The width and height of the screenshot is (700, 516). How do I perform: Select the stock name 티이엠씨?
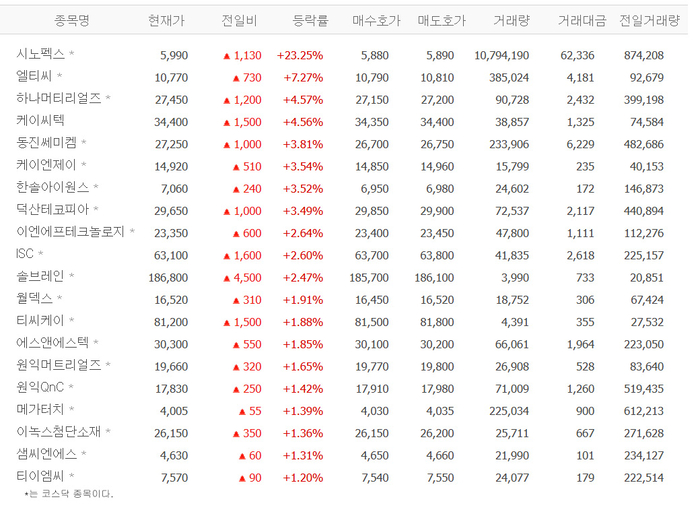tap(41, 476)
